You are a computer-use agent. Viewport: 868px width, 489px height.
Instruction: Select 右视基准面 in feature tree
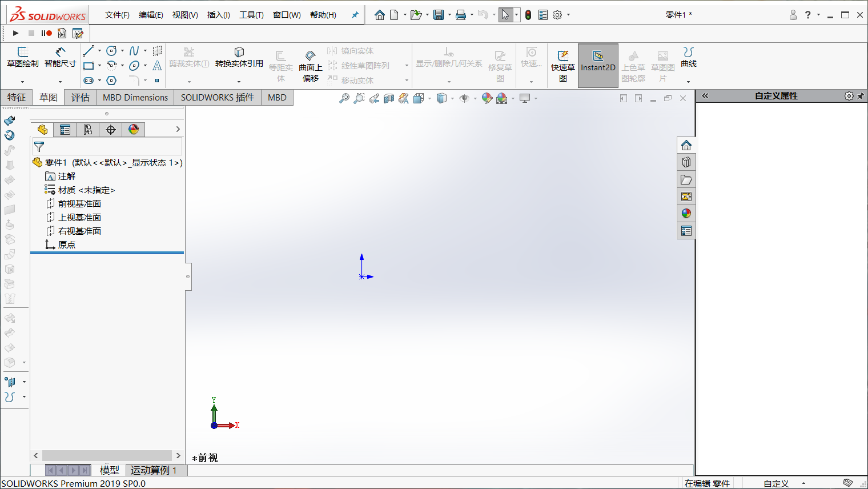pyautogui.click(x=79, y=231)
